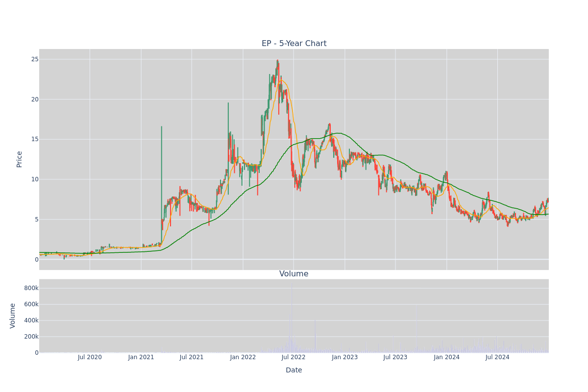Click the highest volume bar near Jul 2022
Screen dimensions: 588x392
pos(292,318)
